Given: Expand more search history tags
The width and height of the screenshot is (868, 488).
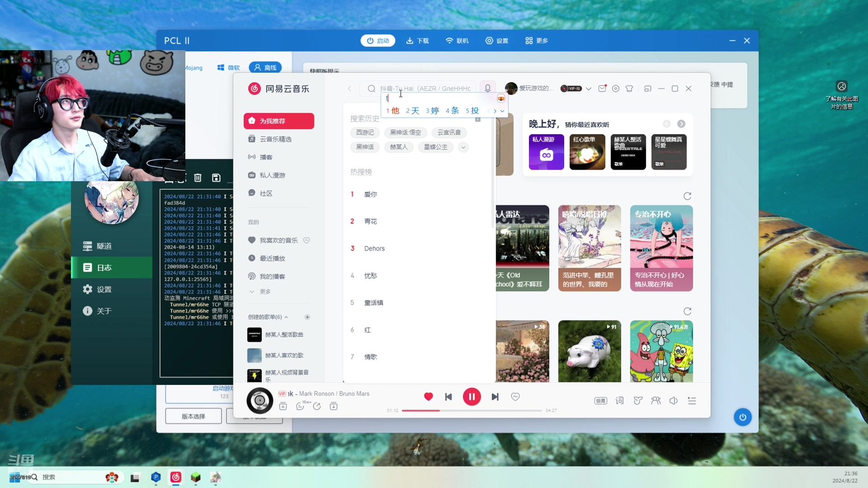Looking at the screenshot, I should pyautogui.click(x=463, y=147).
